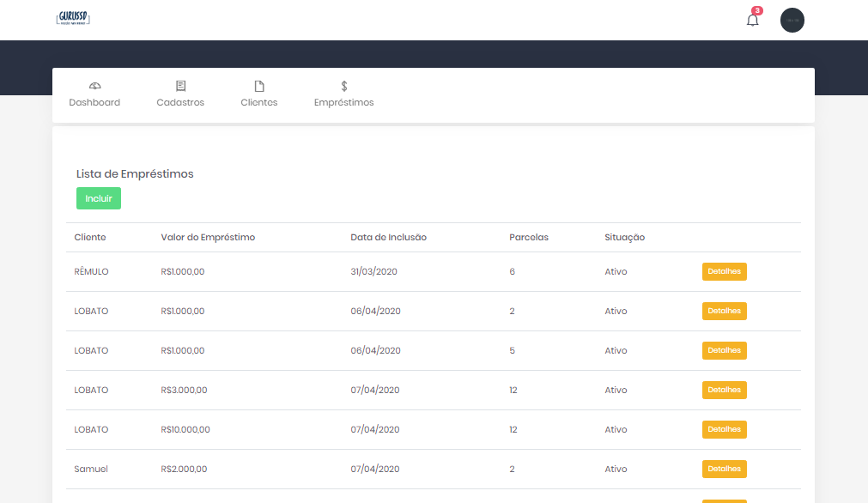This screenshot has height=503, width=868.
Task: Open Detalhes for RÊMULO's loan
Action: [x=724, y=271]
